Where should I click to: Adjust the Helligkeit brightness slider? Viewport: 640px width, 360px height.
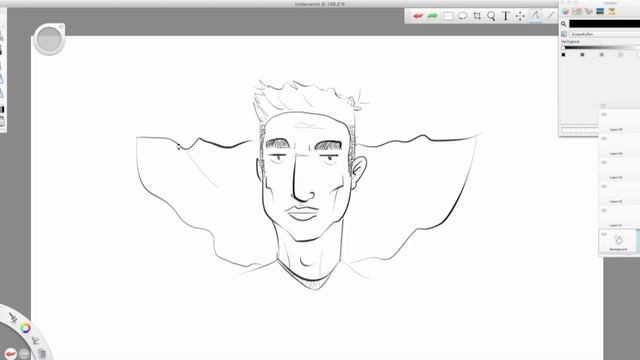[601, 47]
